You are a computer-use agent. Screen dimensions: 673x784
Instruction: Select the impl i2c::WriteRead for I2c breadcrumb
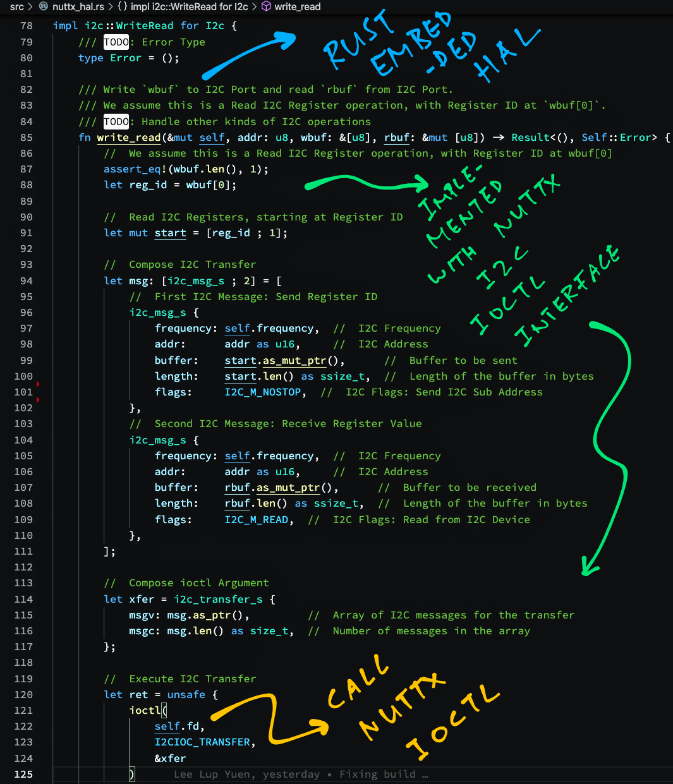(190, 7)
